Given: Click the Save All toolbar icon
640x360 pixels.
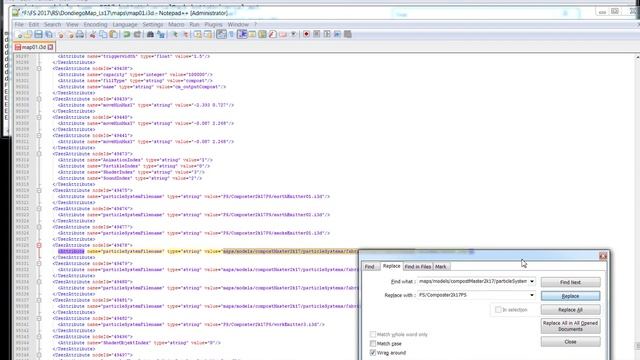Looking at the screenshot, I should [48, 35].
